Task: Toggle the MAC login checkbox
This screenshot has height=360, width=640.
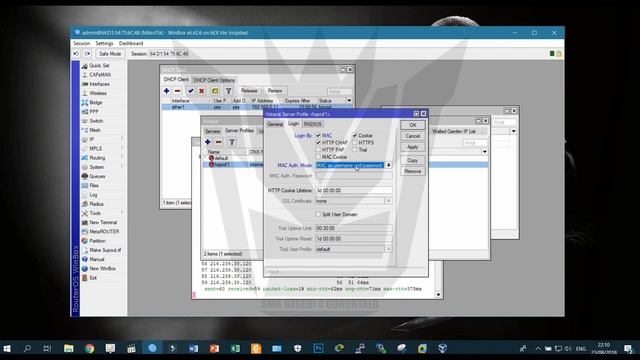Action: coord(318,135)
